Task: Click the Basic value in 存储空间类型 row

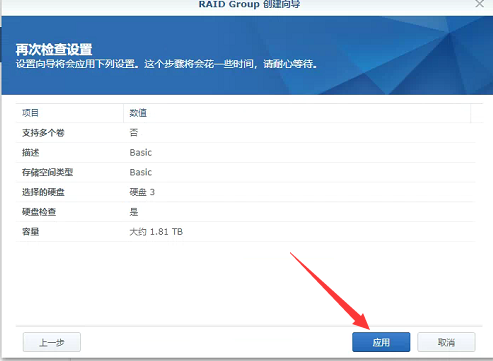Action: pyautogui.click(x=141, y=172)
